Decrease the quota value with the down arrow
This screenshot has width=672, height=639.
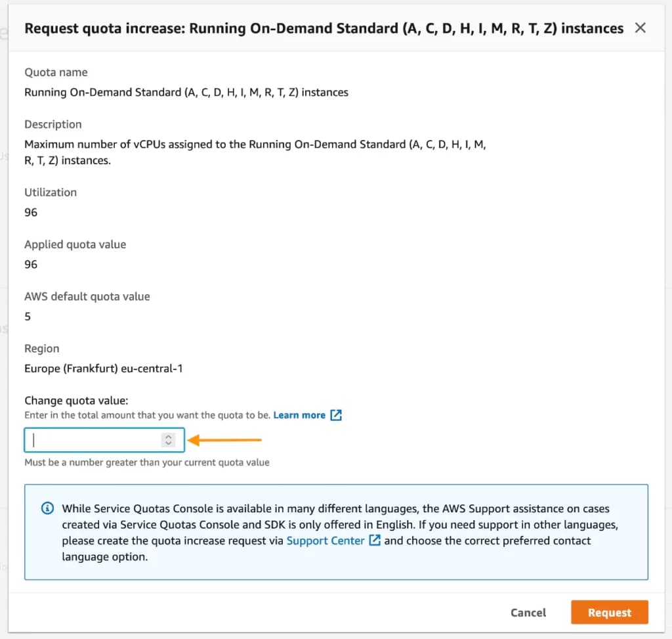click(169, 443)
